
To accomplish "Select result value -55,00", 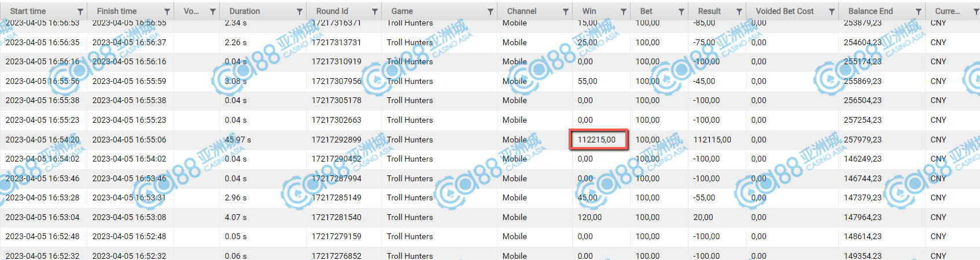I will [704, 197].
